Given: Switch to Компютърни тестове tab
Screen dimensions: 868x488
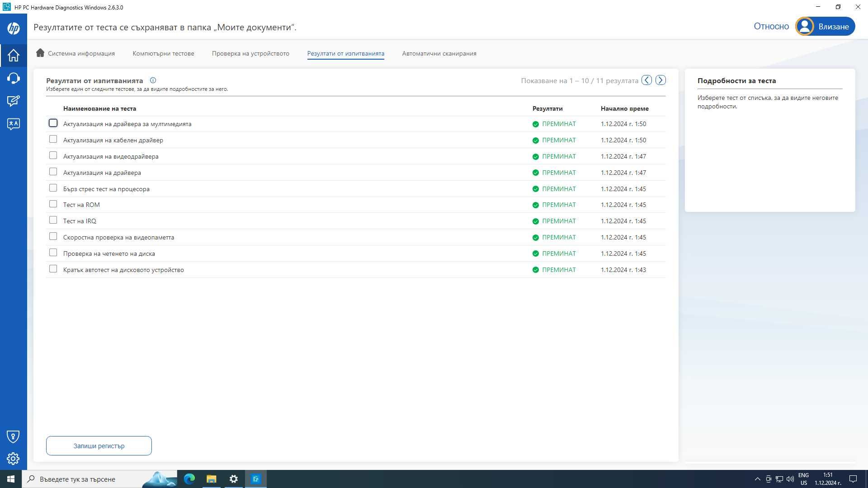Looking at the screenshot, I should 163,53.
